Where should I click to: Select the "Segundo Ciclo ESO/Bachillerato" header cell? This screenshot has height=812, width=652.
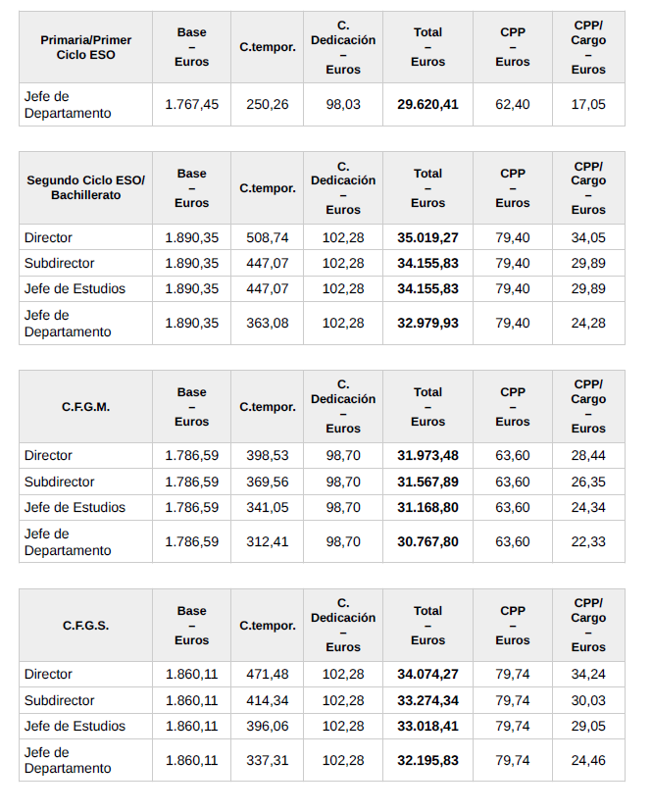(86, 187)
